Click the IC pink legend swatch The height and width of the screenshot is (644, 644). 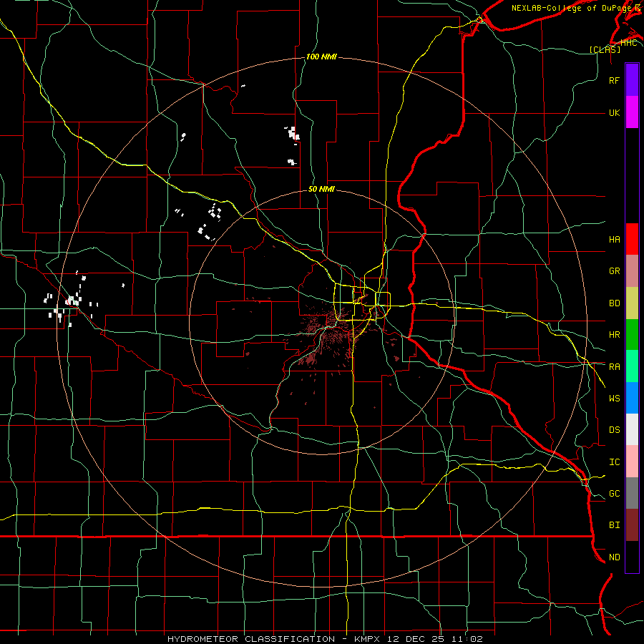click(632, 462)
